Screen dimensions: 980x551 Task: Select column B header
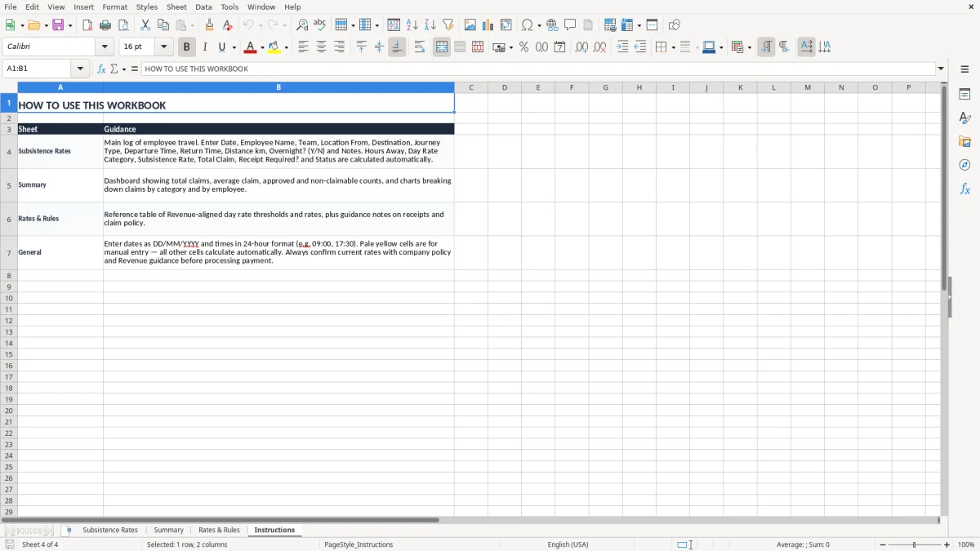278,87
